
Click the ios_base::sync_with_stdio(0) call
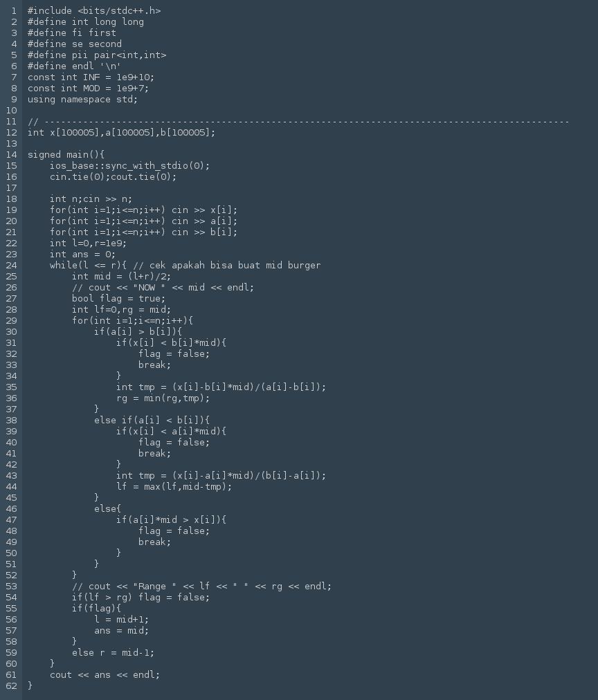(x=129, y=166)
